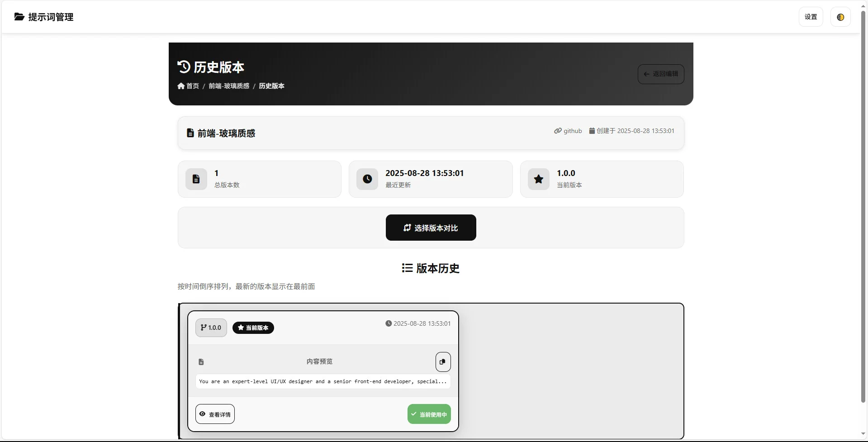Click the github source link
The image size is (868, 442).
pyautogui.click(x=568, y=131)
